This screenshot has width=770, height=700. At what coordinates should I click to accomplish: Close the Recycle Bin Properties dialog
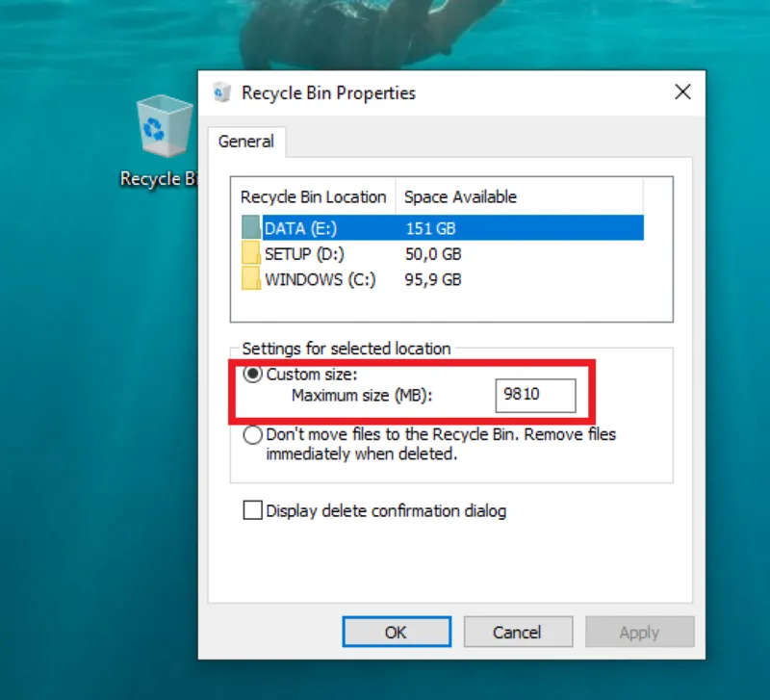coord(682,91)
